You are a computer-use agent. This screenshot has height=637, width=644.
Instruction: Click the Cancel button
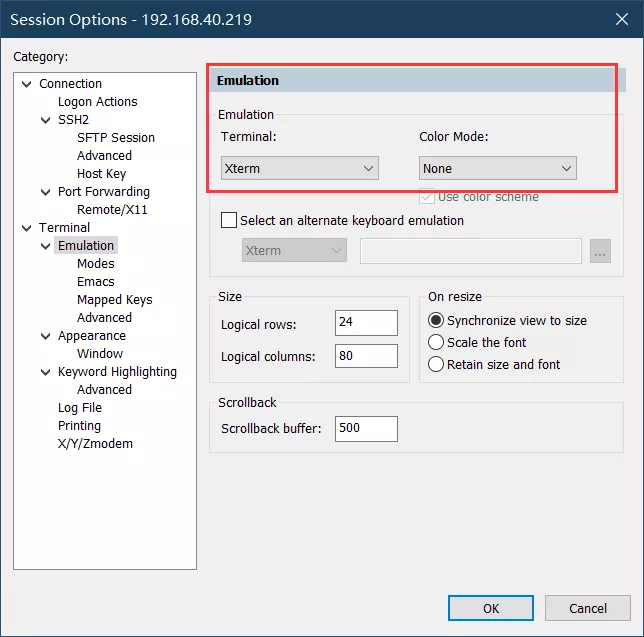tap(587, 608)
